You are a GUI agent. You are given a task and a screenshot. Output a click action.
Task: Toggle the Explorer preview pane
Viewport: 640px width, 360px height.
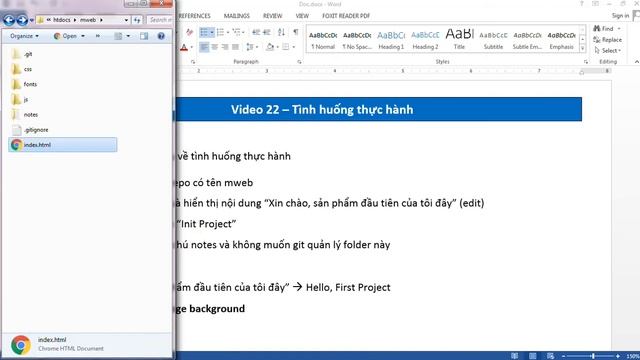(144, 36)
